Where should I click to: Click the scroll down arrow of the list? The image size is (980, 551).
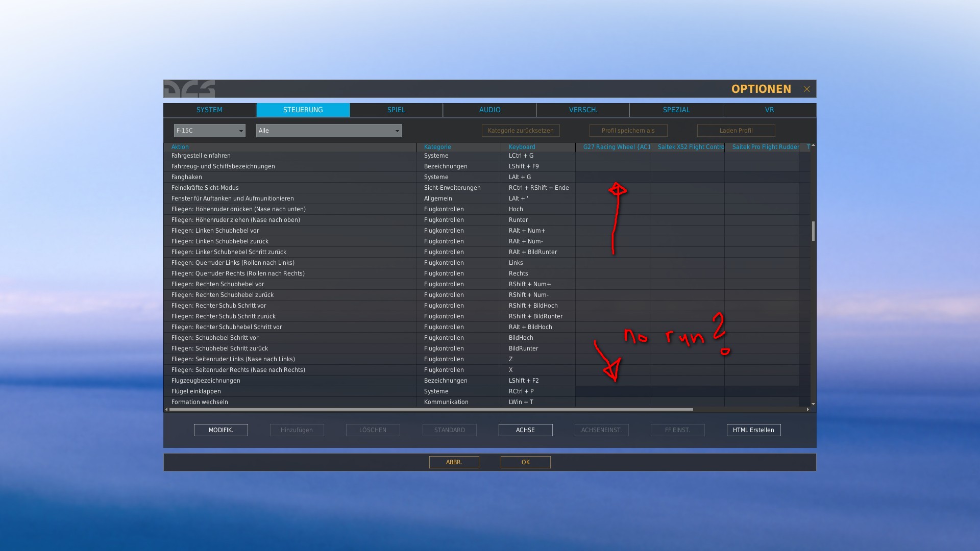coord(813,404)
